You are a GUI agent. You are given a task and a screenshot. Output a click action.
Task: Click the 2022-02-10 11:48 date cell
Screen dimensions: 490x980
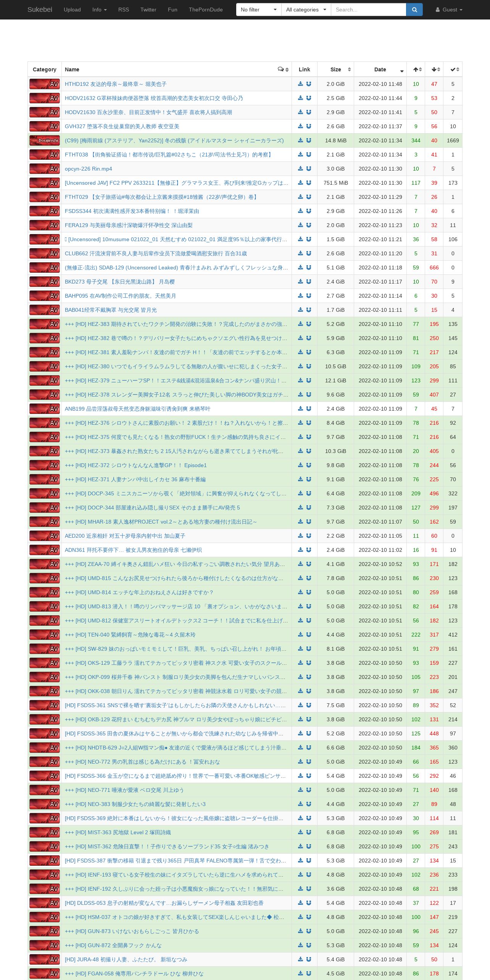[380, 84]
